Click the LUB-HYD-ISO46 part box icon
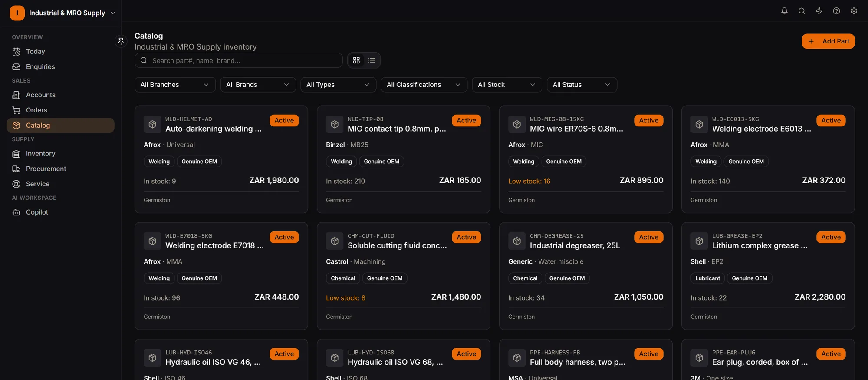The width and height of the screenshot is (868, 380). (152, 358)
